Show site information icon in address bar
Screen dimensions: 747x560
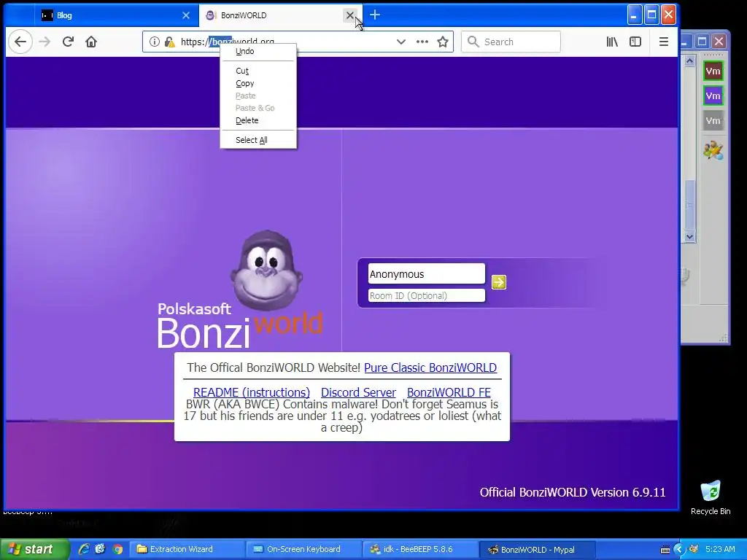155,42
